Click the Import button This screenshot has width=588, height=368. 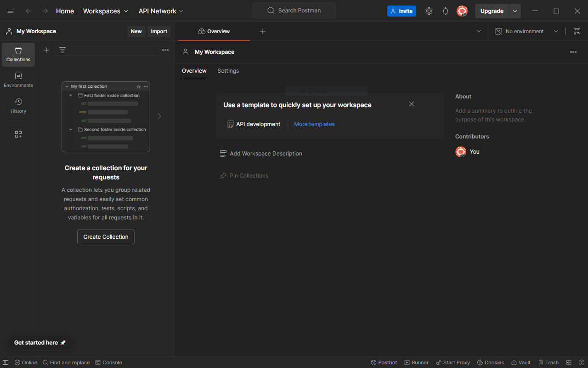[x=159, y=31]
